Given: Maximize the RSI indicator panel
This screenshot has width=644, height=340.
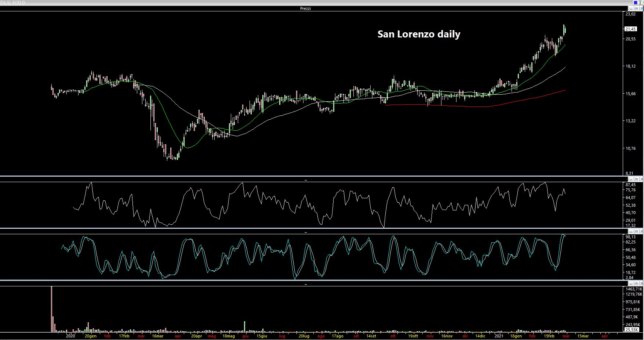Looking at the screenshot, I should click(636, 180).
